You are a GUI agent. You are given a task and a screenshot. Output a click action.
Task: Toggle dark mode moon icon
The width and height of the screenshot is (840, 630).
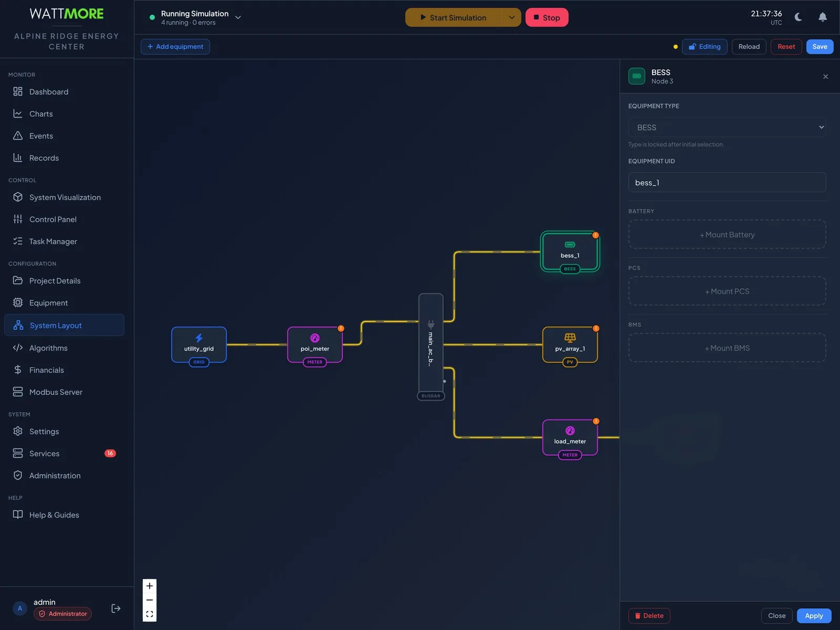pos(799,17)
